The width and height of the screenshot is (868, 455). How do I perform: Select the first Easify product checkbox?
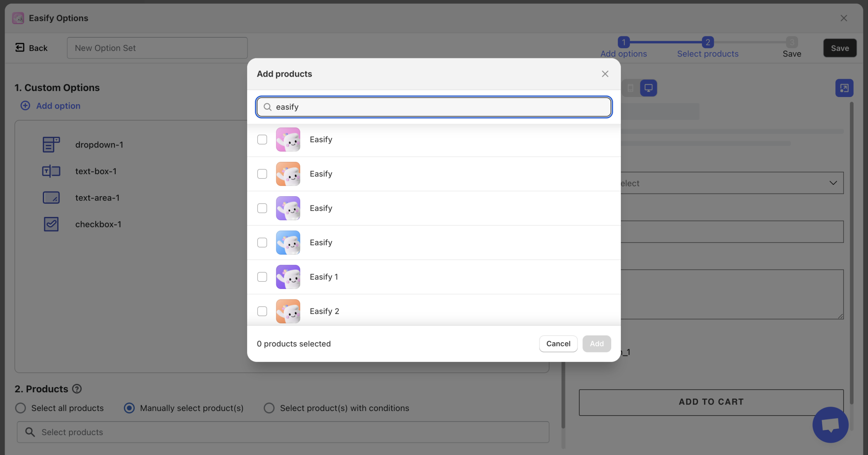point(262,139)
